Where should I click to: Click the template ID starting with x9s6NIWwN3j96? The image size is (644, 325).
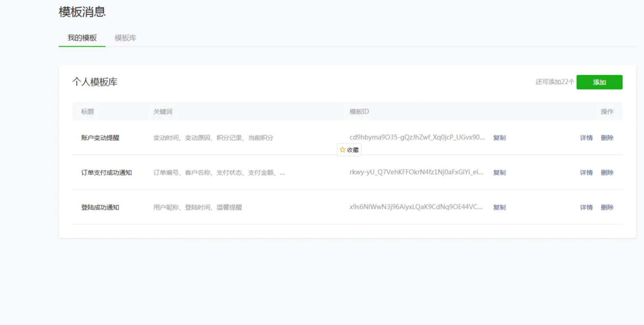(416, 207)
